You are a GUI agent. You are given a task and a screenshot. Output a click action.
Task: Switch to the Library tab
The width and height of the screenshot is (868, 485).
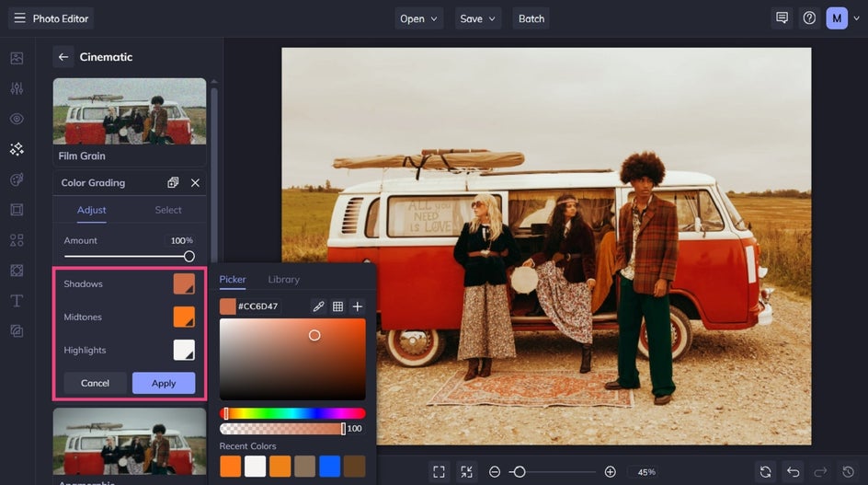click(x=283, y=280)
